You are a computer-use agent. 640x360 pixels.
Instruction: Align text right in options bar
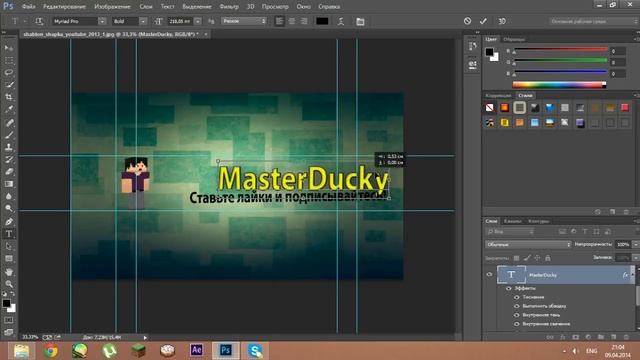pyautogui.click(x=304, y=21)
